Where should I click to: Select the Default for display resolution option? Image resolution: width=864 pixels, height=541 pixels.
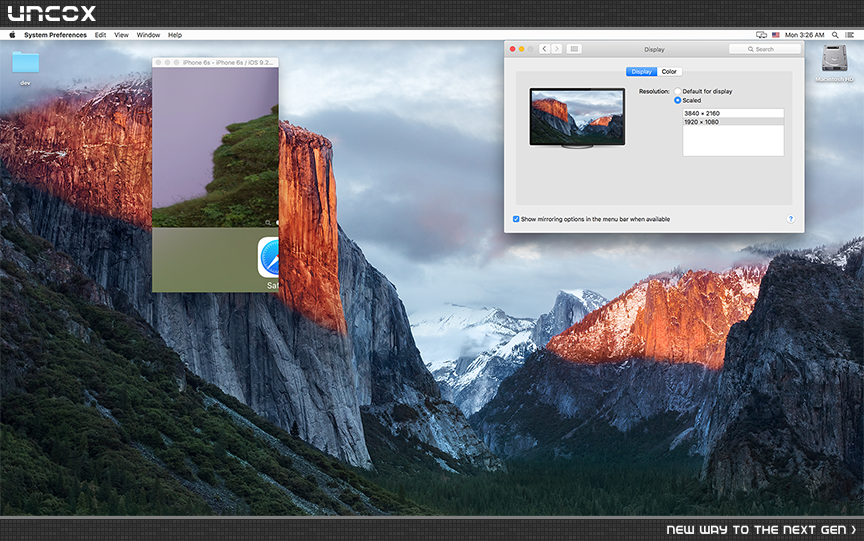[x=677, y=91]
